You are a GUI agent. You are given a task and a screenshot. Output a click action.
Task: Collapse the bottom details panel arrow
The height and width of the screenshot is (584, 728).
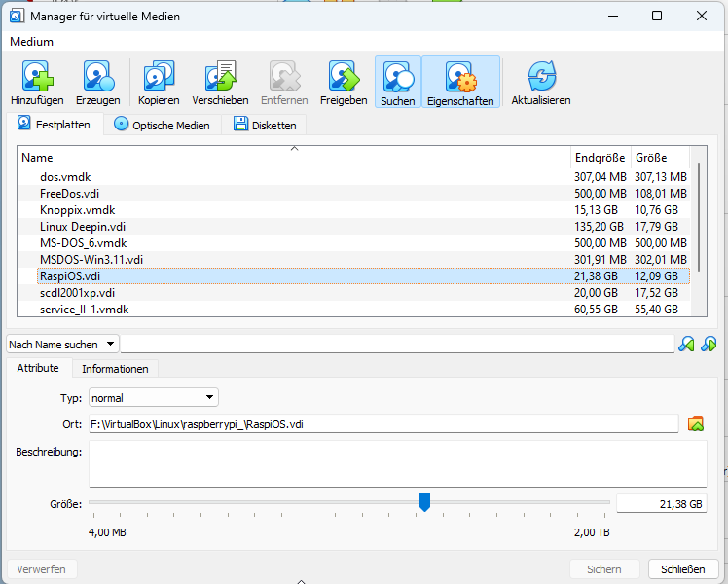coord(301,581)
